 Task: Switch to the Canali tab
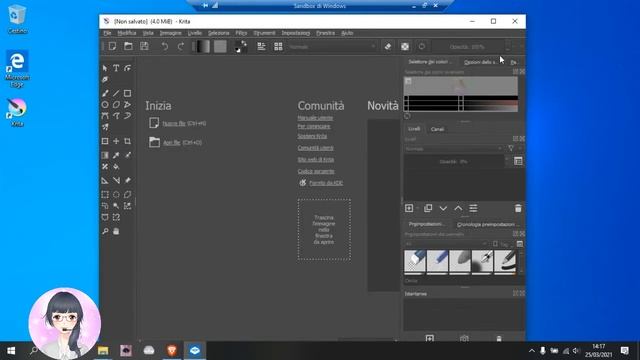click(x=437, y=129)
